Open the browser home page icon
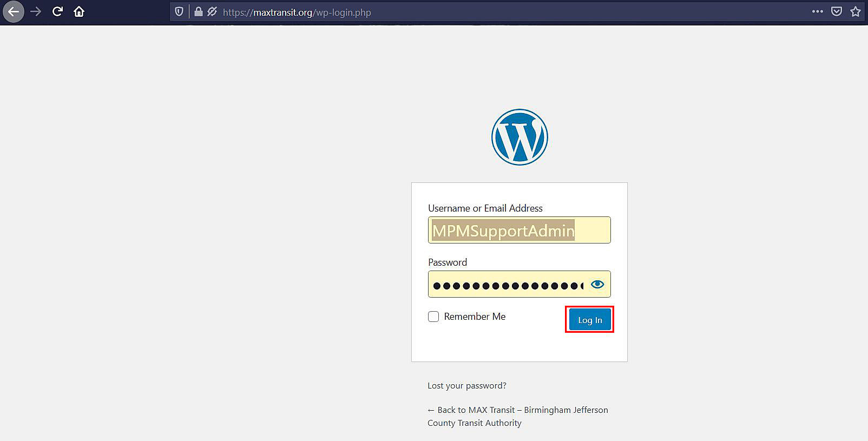 (x=79, y=11)
